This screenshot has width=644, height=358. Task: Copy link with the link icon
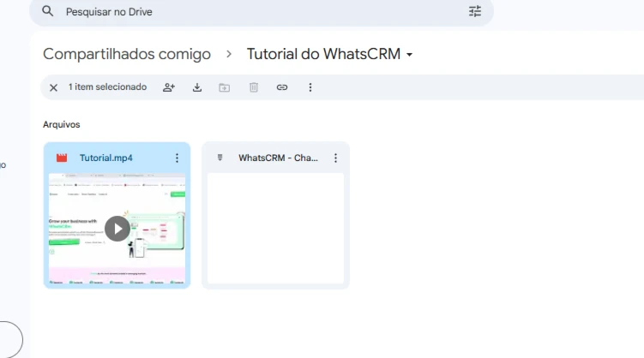tap(282, 87)
